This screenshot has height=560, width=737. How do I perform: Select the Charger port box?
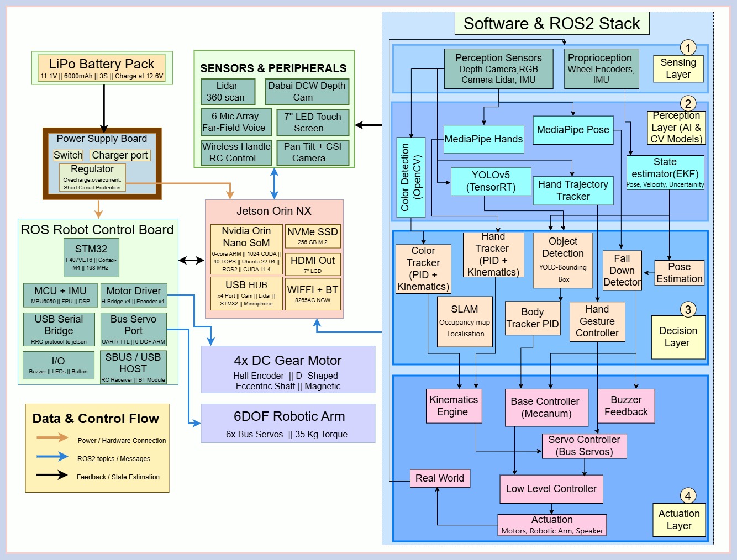click(120, 155)
